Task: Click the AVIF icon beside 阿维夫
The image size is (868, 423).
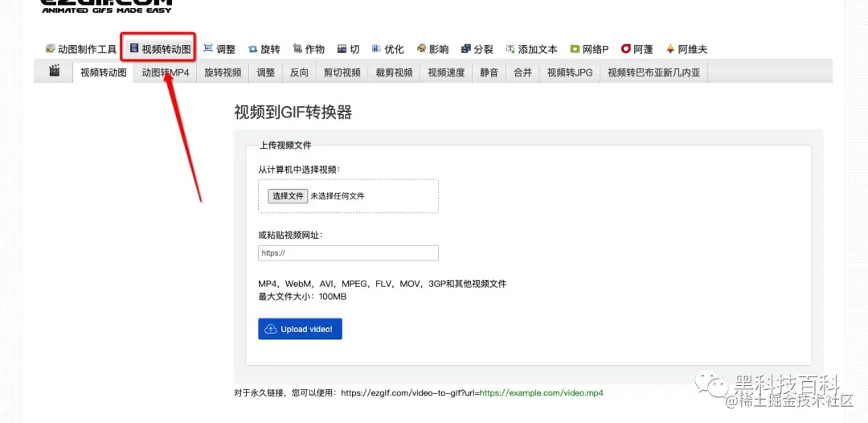Action: (x=670, y=49)
